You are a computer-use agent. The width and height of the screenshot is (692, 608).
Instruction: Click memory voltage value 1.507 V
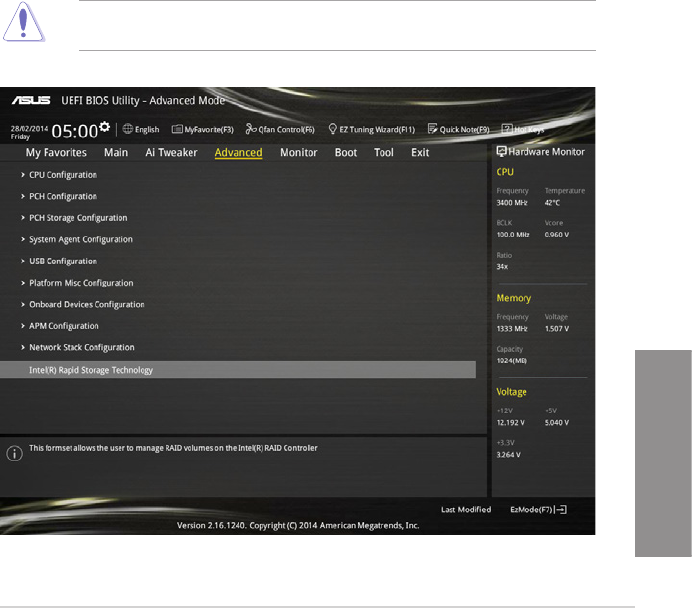pos(557,329)
